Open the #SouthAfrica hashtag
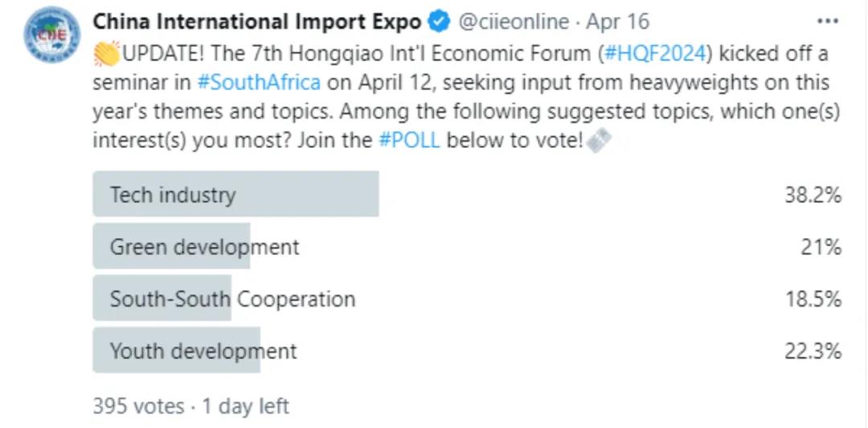Screen dimensions: 868x428 click(x=259, y=83)
